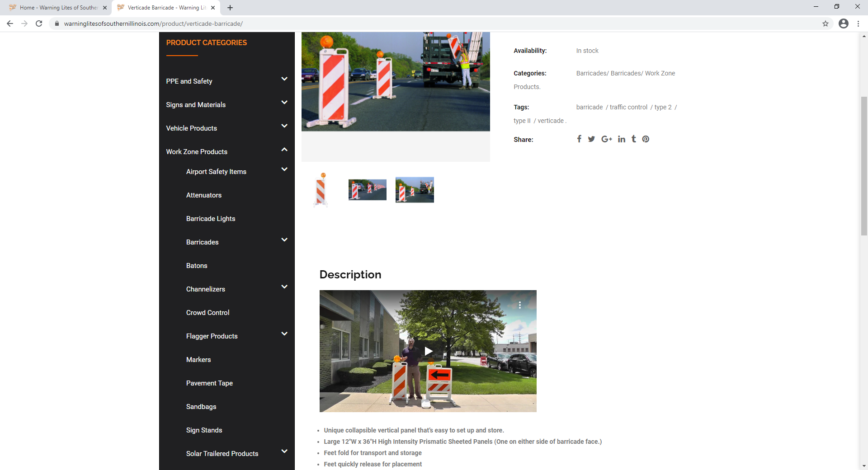This screenshot has width=868, height=470.
Task: Collapse Work Zone Products category
Action: coord(284,150)
